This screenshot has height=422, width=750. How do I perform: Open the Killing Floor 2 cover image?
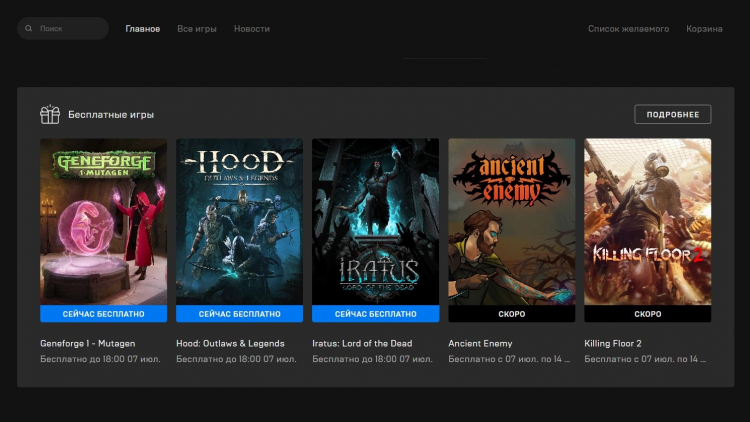(x=647, y=221)
